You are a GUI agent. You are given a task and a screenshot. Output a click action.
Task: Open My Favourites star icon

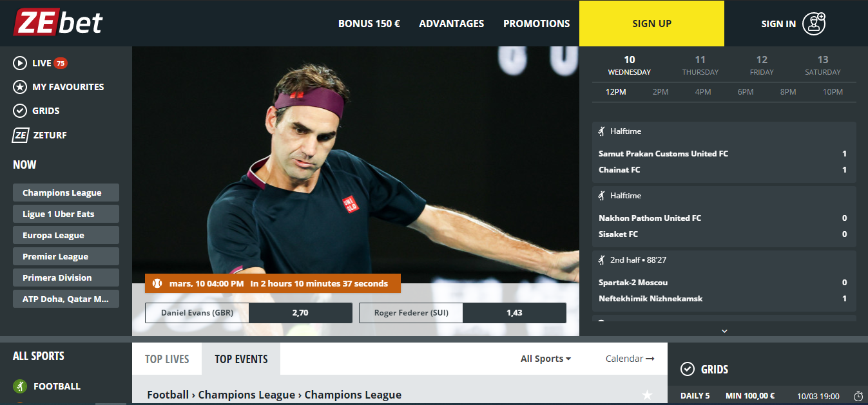pos(20,87)
